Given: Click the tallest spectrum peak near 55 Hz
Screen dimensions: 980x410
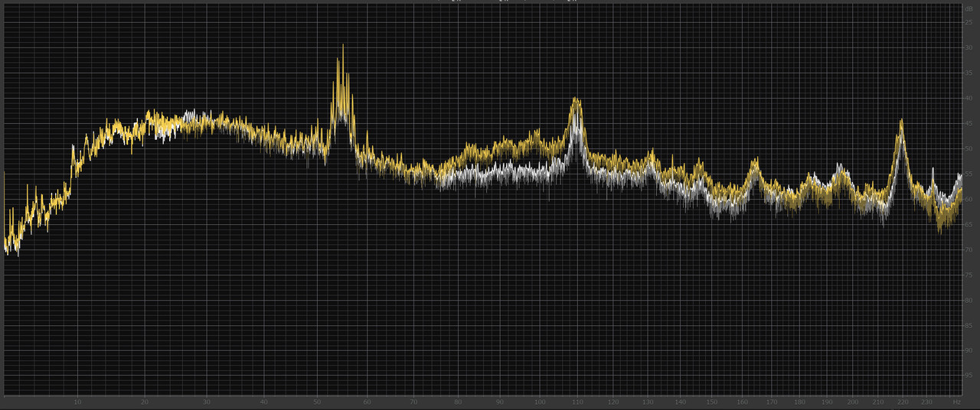Looking at the screenshot, I should pyautogui.click(x=343, y=46).
